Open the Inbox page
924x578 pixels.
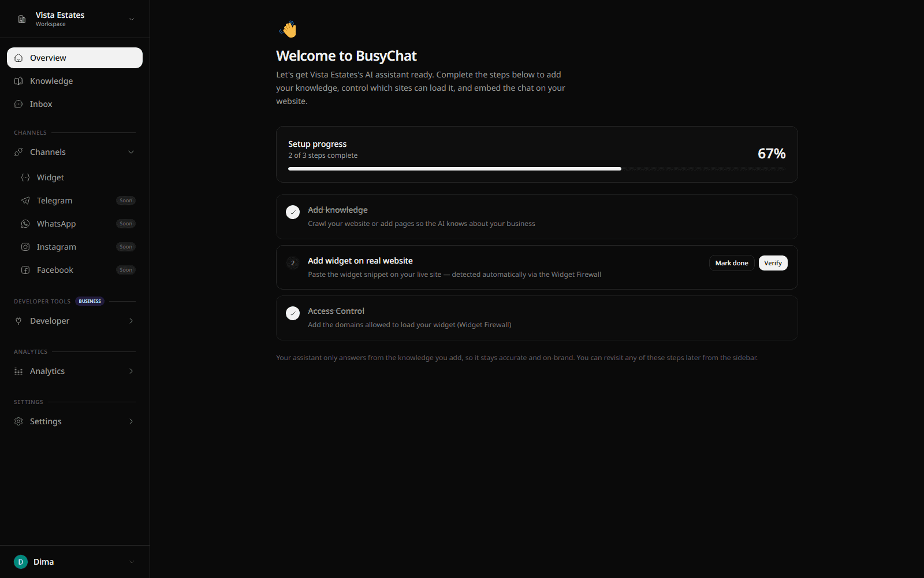pos(74,104)
